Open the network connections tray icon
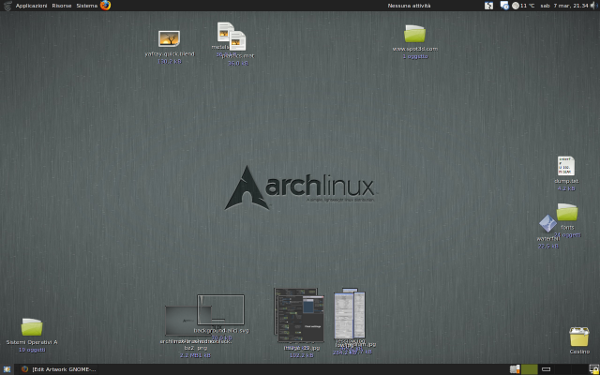The height and width of the screenshot is (375, 600). 489,6
